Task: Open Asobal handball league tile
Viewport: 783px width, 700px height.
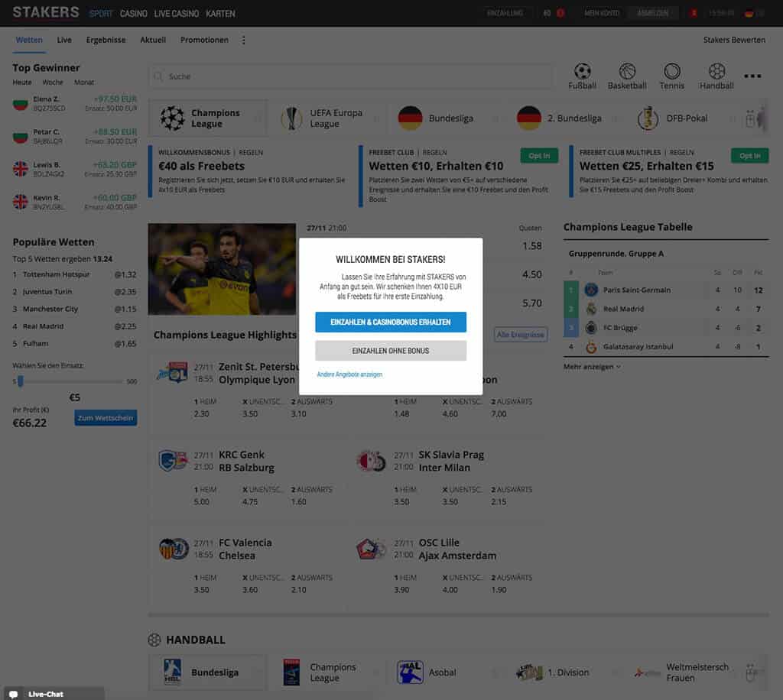Action: click(x=444, y=672)
